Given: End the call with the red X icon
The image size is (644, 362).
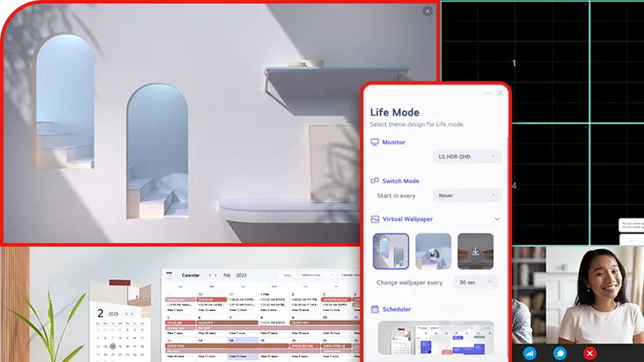Looking at the screenshot, I should (590, 352).
